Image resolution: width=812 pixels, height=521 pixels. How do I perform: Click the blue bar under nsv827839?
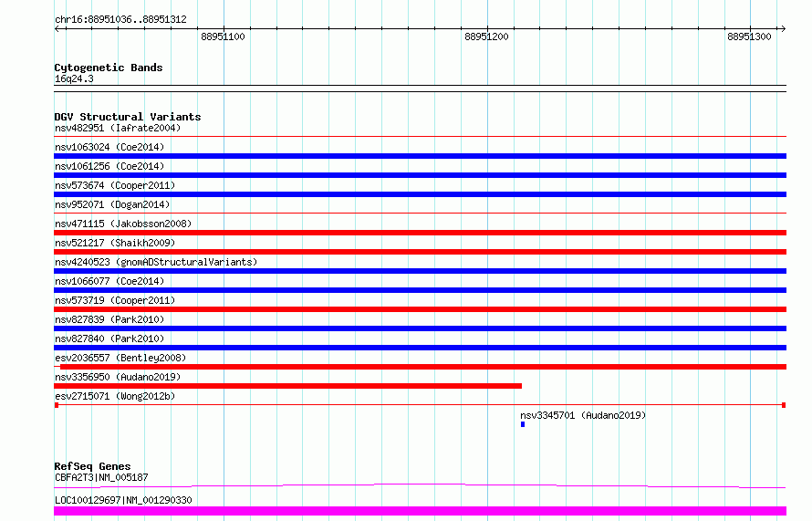click(420, 328)
